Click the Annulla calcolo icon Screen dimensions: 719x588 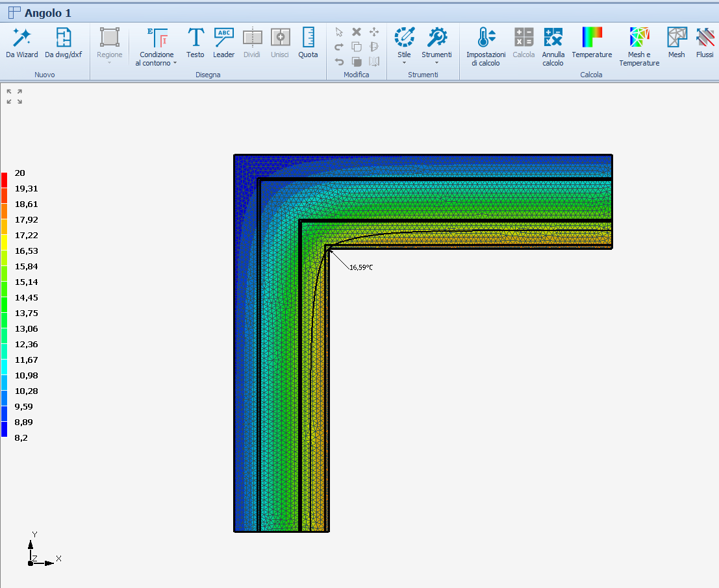553,46
